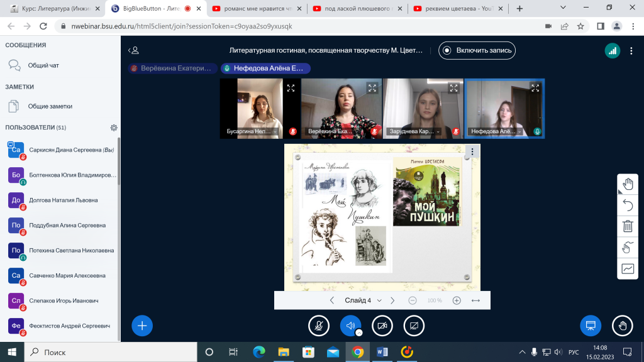Fullscreen Бусаргина webcam video
Screen dimensions: 644x362
pyautogui.click(x=291, y=88)
